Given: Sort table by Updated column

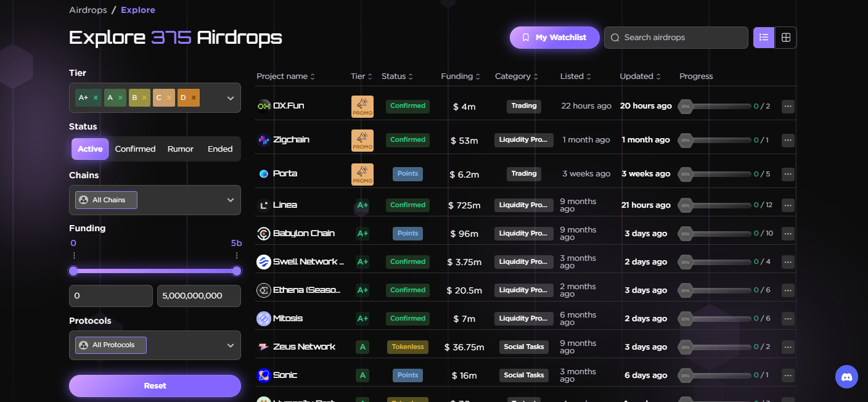Looking at the screenshot, I should point(641,76).
